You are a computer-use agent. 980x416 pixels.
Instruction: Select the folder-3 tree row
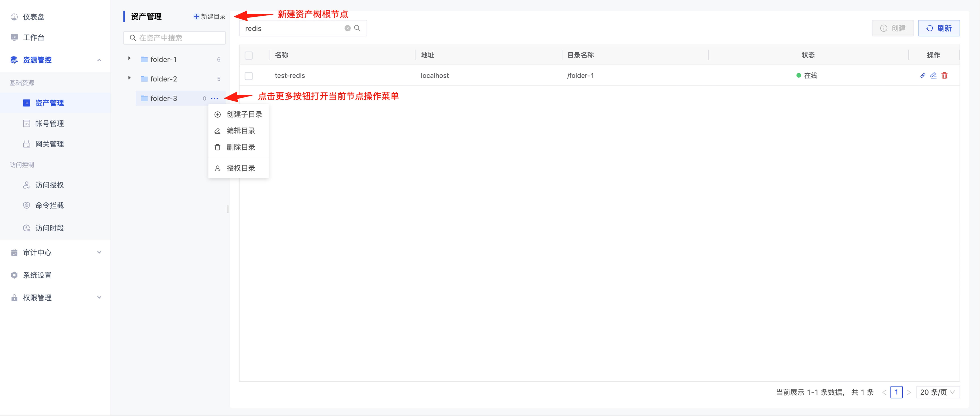(180, 98)
